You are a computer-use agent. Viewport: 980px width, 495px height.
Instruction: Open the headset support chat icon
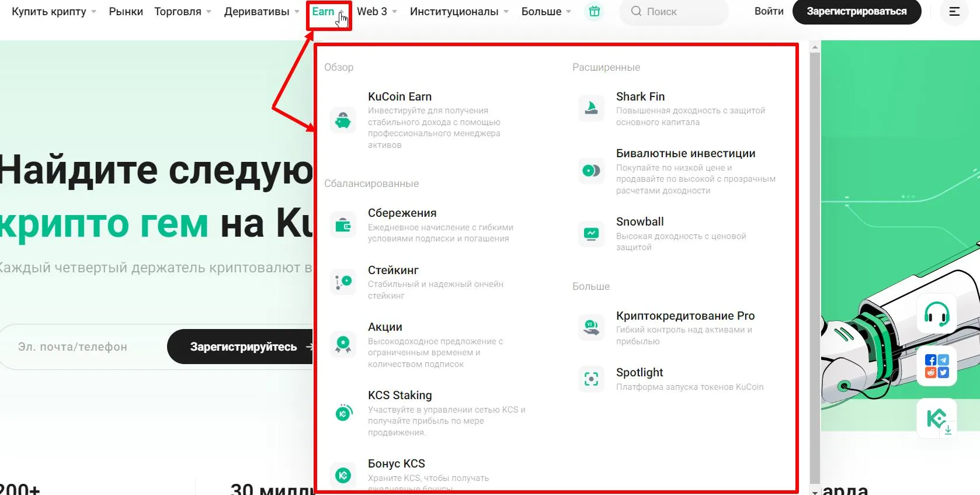[936, 314]
